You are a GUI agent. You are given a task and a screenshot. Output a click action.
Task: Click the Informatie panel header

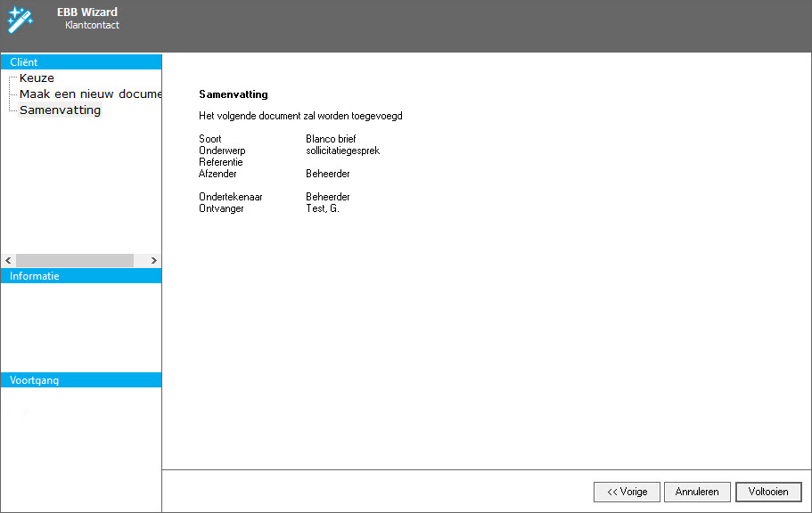tap(80, 276)
